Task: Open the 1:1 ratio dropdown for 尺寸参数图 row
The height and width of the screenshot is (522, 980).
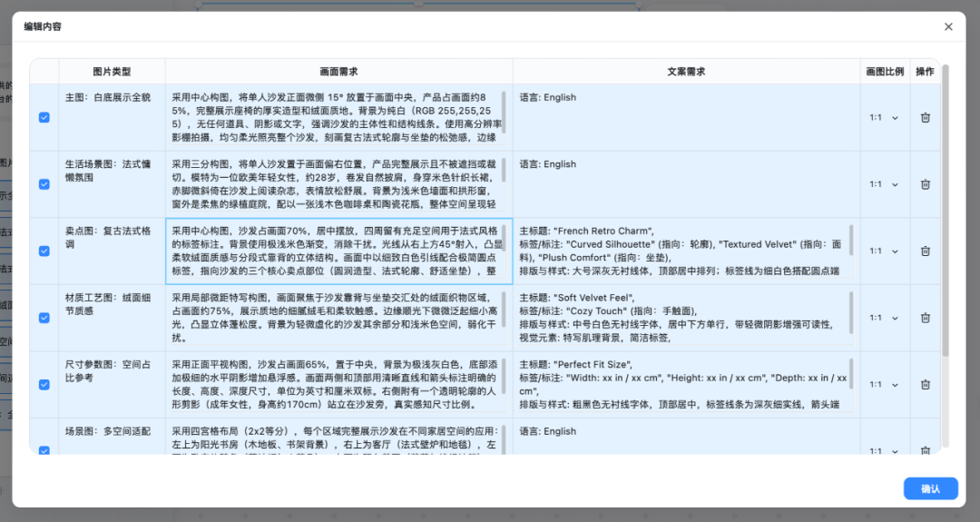Action: (x=884, y=385)
